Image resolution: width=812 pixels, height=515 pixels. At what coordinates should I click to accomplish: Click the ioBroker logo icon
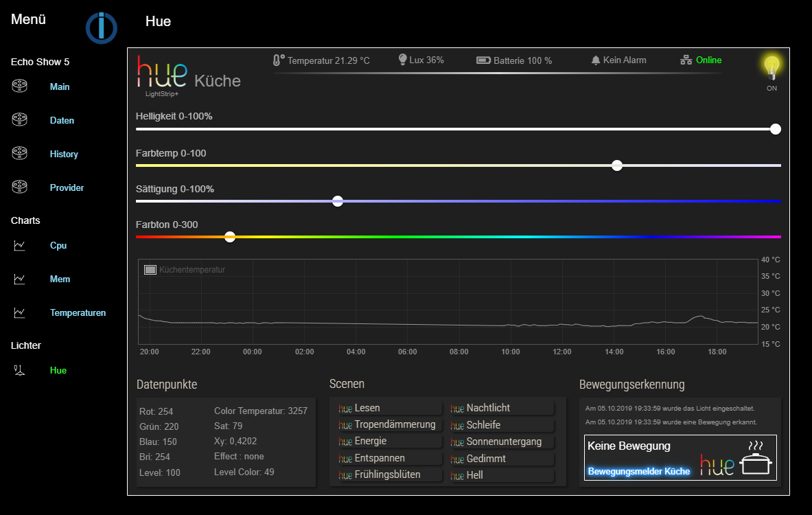point(102,28)
